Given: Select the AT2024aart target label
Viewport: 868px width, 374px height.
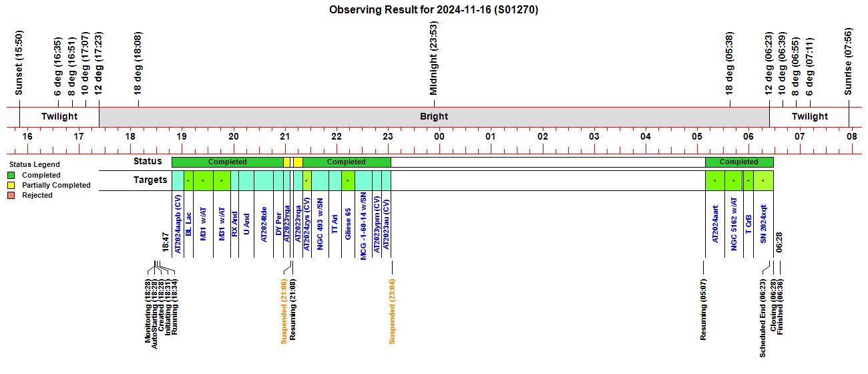Looking at the screenshot, I should (x=714, y=224).
